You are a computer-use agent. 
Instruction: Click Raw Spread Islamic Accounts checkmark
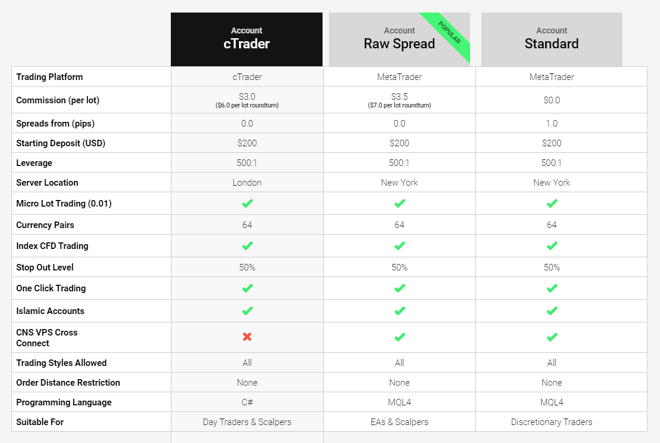[399, 311]
